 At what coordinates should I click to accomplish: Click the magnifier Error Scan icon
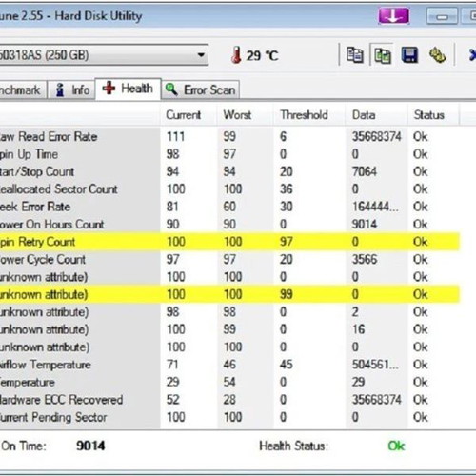pos(171,89)
